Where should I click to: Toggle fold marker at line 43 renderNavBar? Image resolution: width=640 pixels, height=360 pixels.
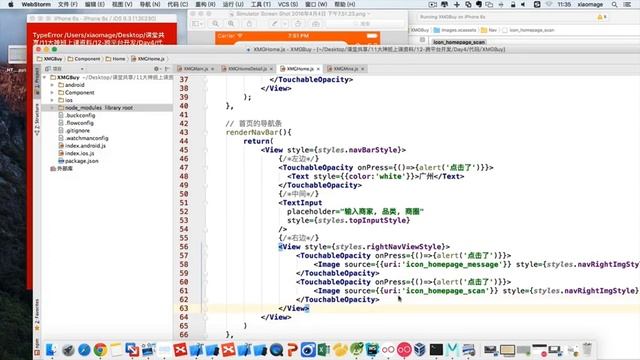click(x=205, y=132)
